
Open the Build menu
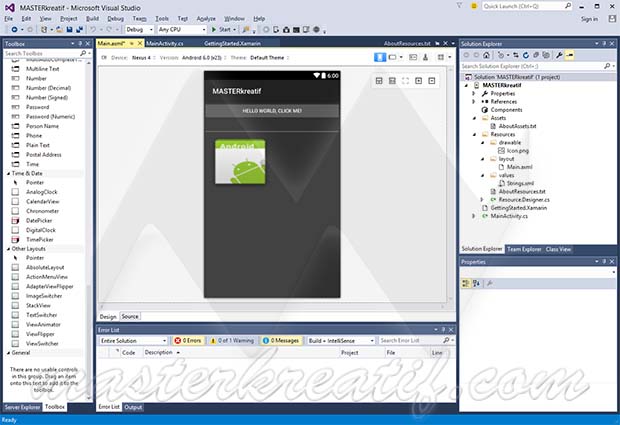click(92, 19)
